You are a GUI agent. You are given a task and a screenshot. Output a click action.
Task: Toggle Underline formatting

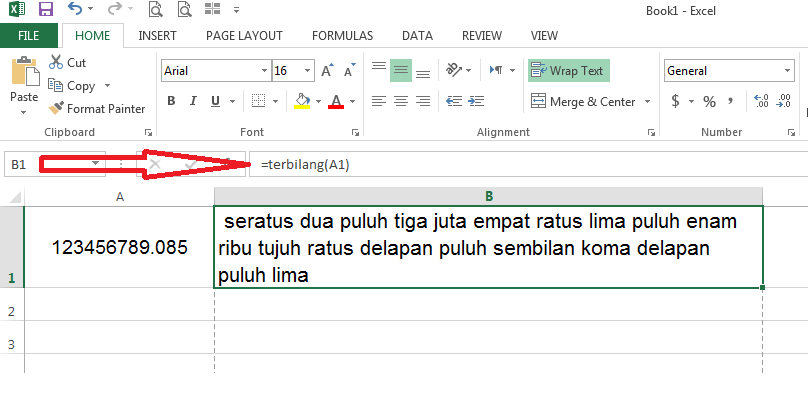(215, 101)
